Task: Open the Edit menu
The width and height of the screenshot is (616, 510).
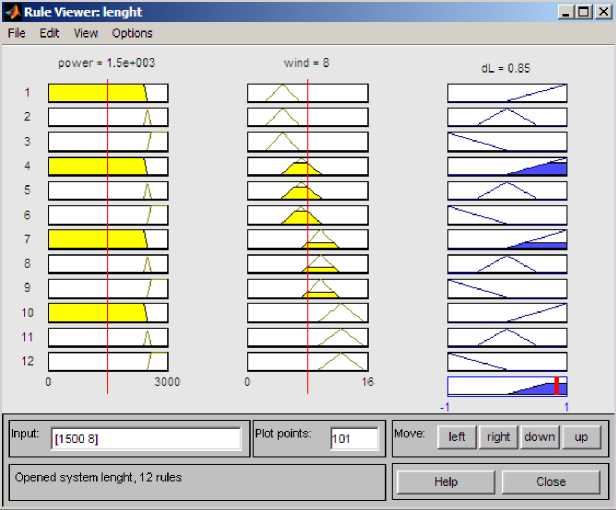Action: pos(50,33)
